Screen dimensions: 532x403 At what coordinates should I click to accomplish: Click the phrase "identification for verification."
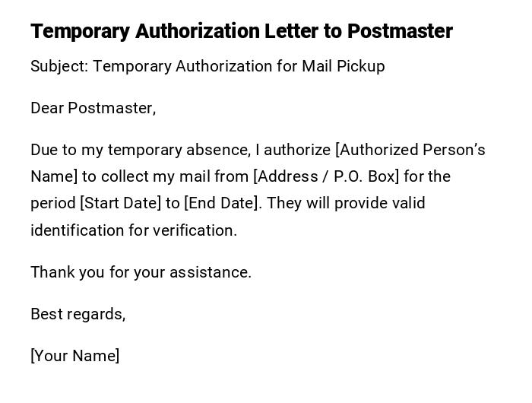[134, 230]
